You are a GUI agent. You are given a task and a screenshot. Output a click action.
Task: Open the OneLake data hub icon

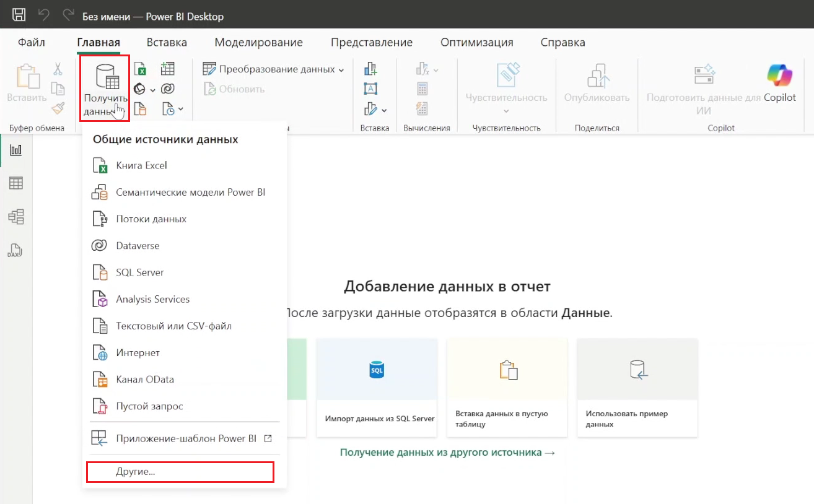click(140, 90)
